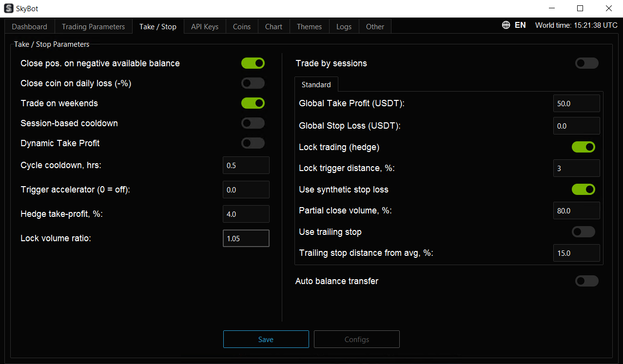This screenshot has width=623, height=364.
Task: Disable Lock trading (hedge) toggle
Action: tap(584, 147)
